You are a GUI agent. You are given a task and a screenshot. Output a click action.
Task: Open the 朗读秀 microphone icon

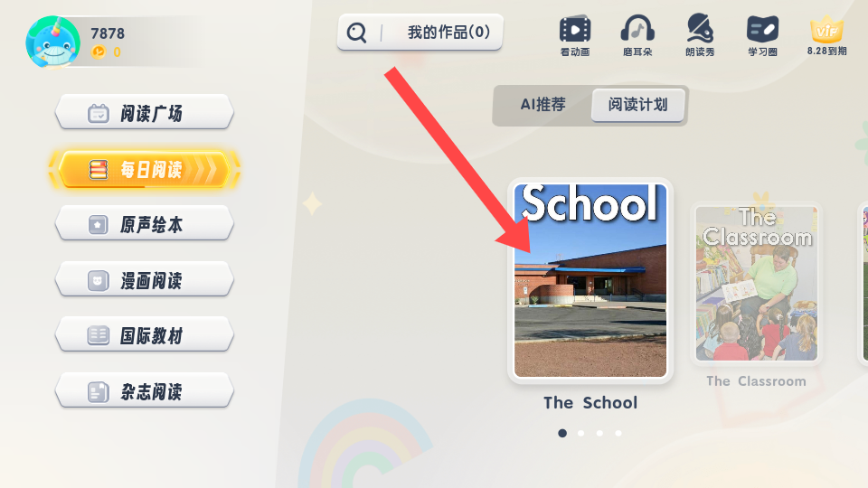(700, 28)
